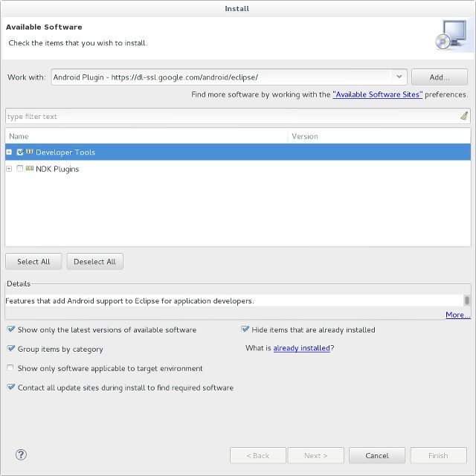The width and height of the screenshot is (476, 476).
Task: Open the Work with dropdown arrow
Action: [x=399, y=77]
